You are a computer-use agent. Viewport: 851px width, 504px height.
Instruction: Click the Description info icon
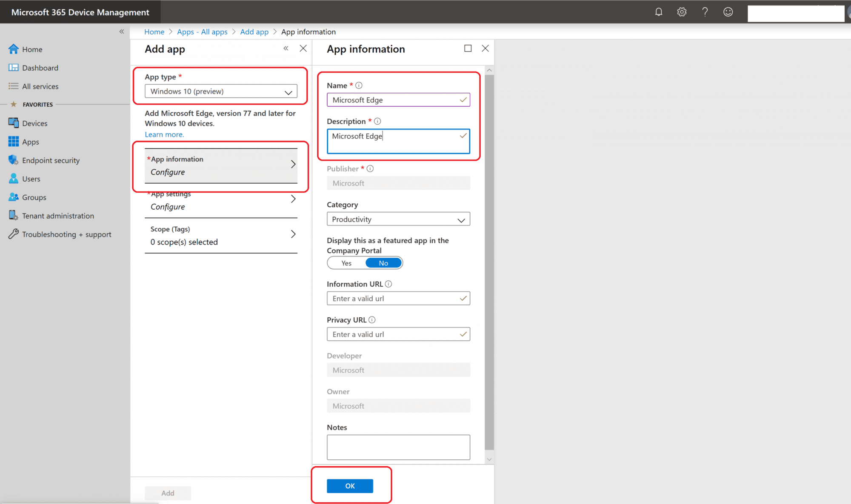click(x=377, y=121)
